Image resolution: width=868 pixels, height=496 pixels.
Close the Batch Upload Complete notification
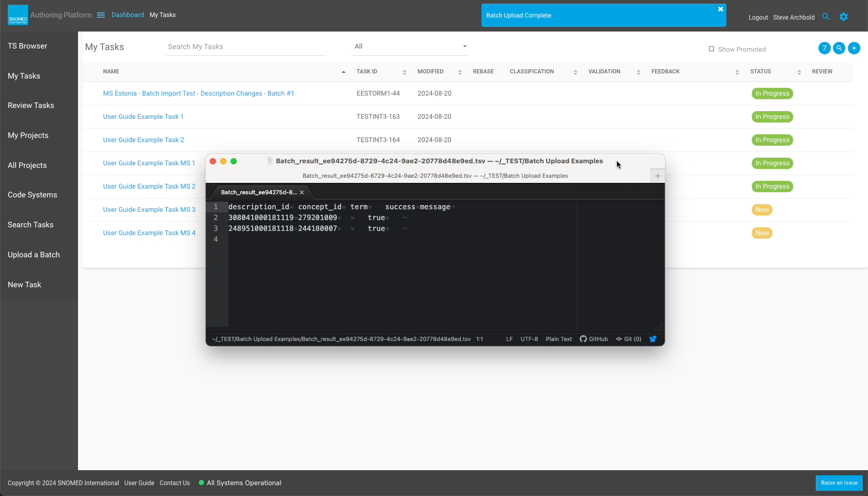pos(720,9)
